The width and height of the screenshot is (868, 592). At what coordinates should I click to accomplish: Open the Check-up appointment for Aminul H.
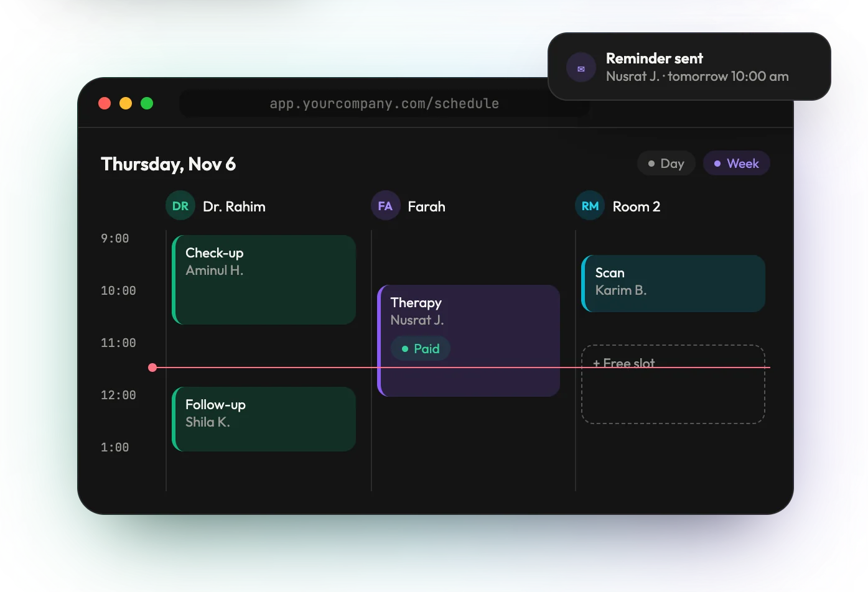pos(264,280)
